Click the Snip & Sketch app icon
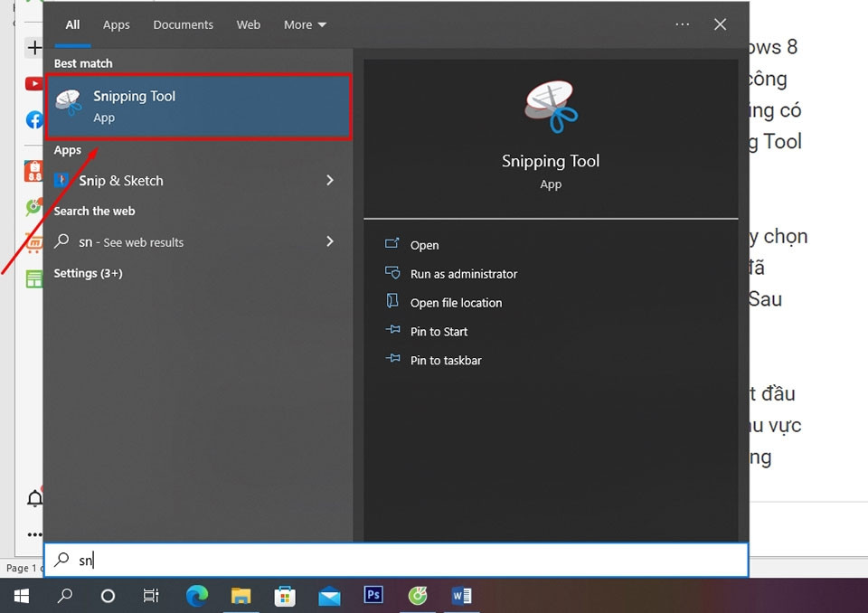This screenshot has height=613, width=868. pos(61,180)
